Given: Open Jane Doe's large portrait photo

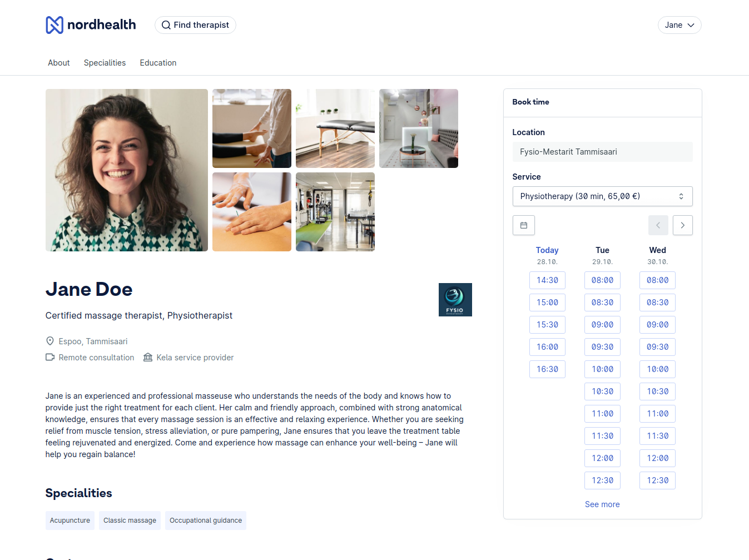Looking at the screenshot, I should point(127,170).
